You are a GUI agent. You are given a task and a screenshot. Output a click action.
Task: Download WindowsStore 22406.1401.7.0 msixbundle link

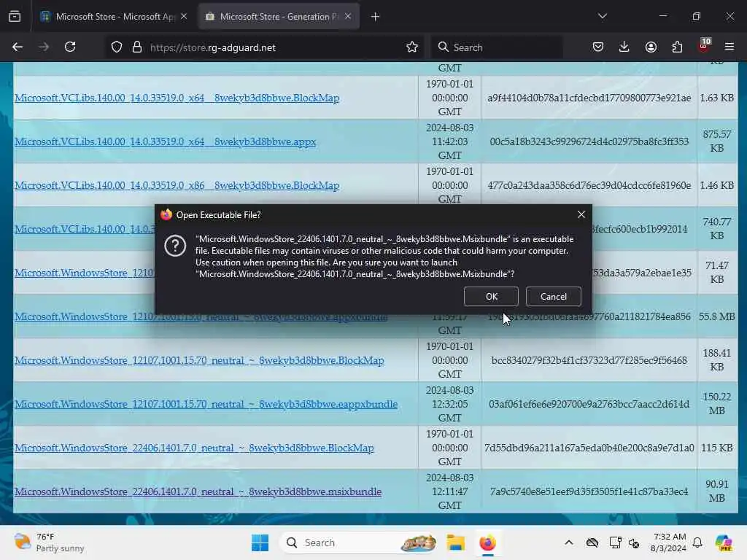(x=198, y=492)
